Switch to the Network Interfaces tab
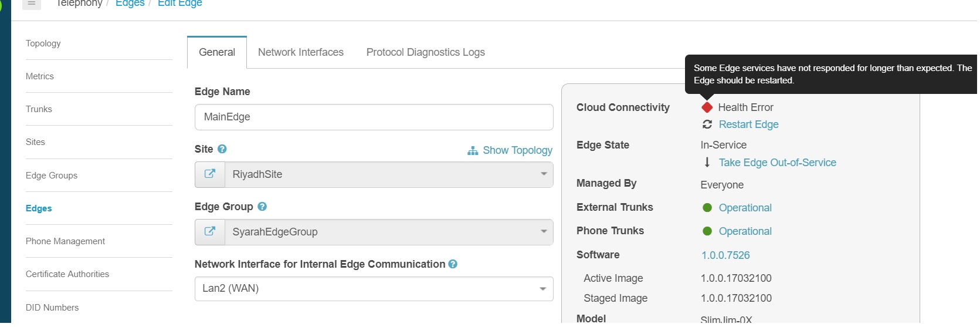The height and width of the screenshot is (327, 980). pos(301,52)
